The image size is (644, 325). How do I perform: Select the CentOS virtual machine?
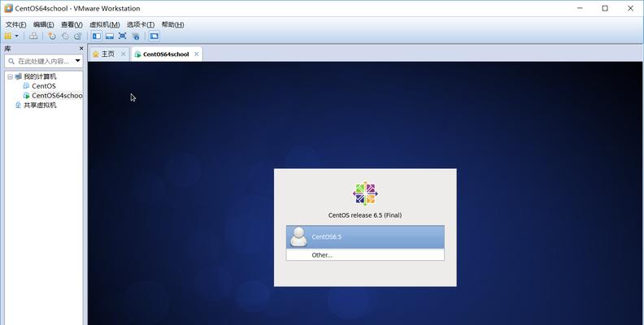pos(44,86)
